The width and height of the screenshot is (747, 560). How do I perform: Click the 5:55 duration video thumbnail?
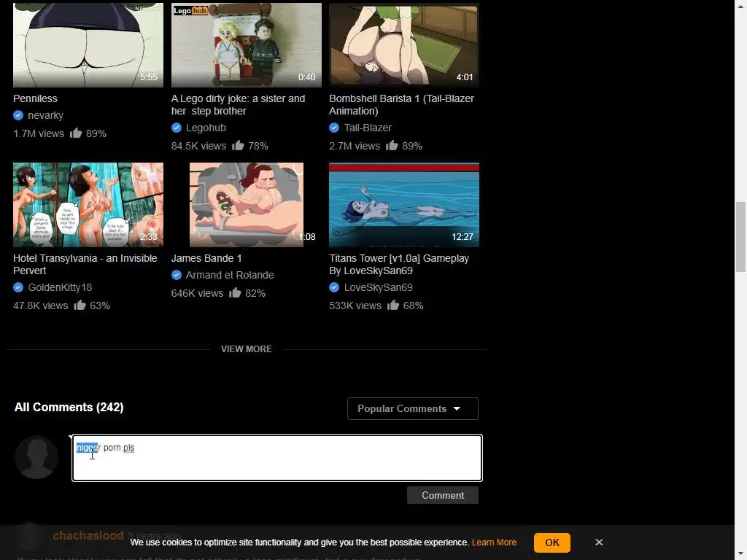88,45
